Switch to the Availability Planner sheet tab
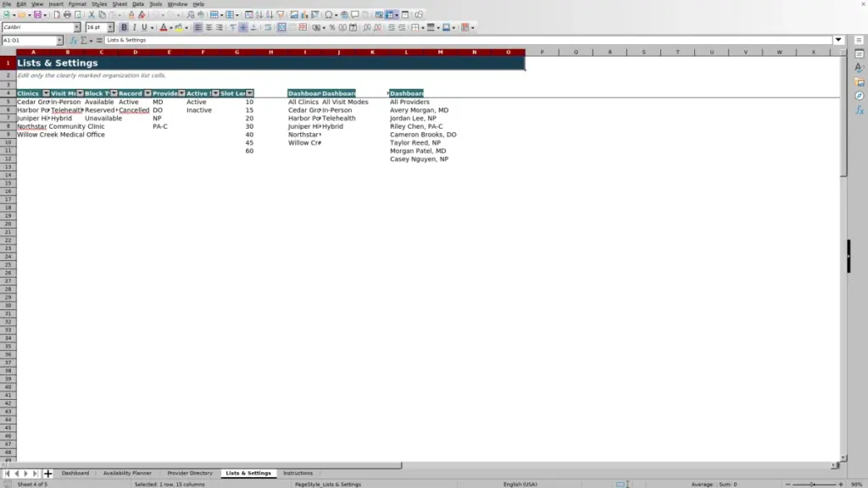Image resolution: width=868 pixels, height=488 pixels. tap(127, 473)
